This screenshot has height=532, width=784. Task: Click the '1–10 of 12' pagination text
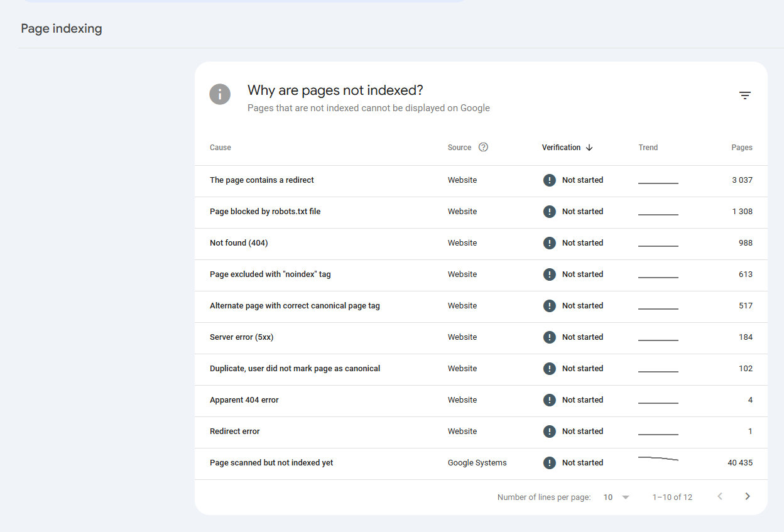672,497
